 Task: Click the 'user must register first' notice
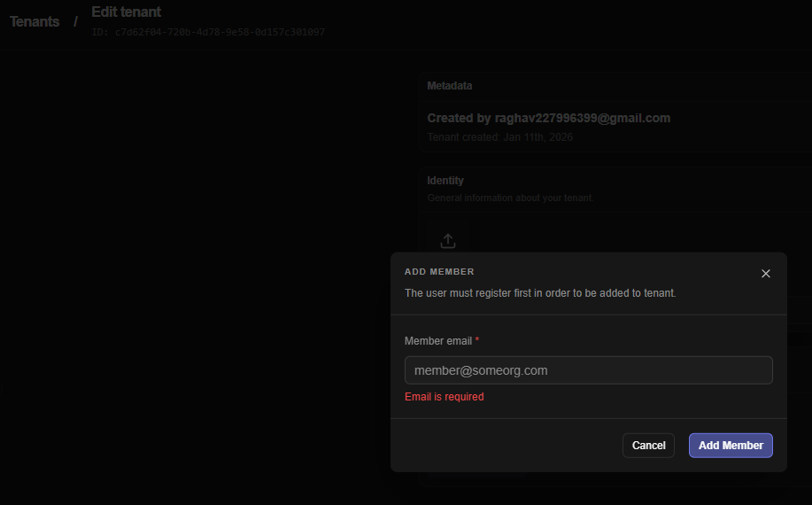[x=540, y=293]
